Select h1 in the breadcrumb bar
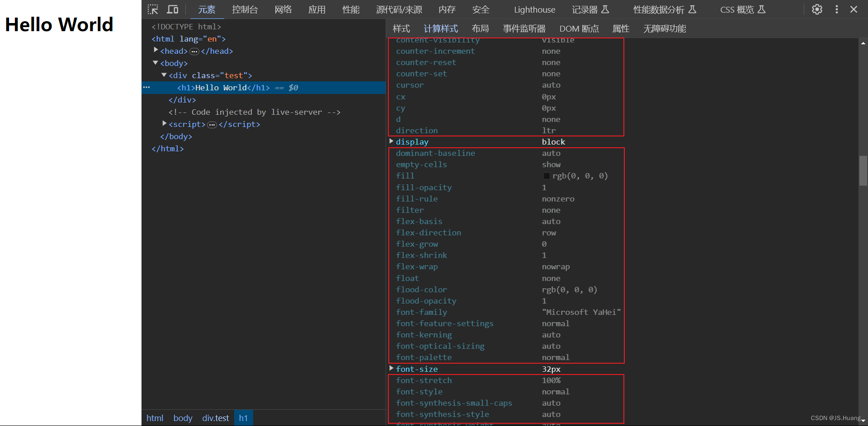 (243, 418)
